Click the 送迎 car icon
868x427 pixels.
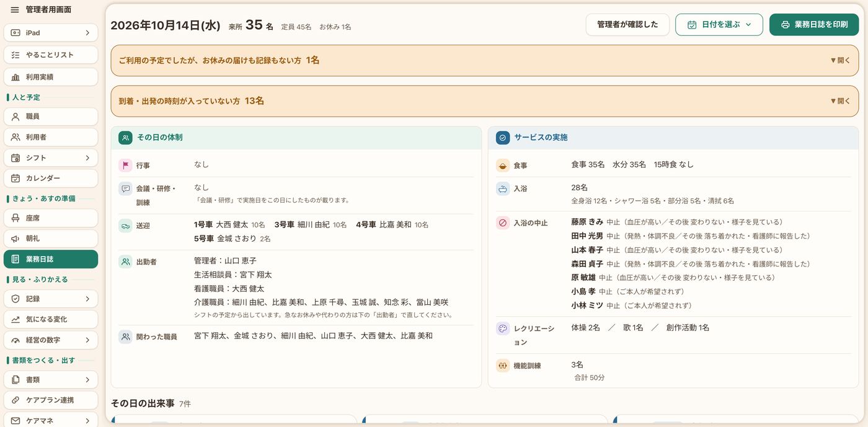(125, 226)
